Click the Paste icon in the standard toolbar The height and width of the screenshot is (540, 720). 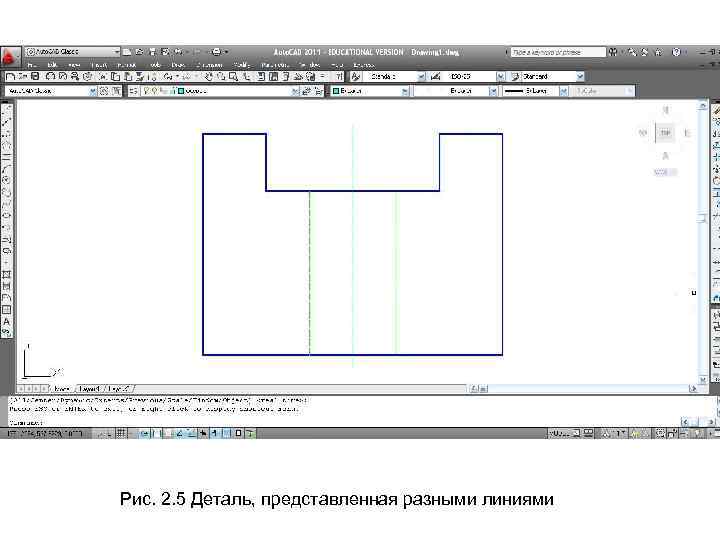click(129, 76)
